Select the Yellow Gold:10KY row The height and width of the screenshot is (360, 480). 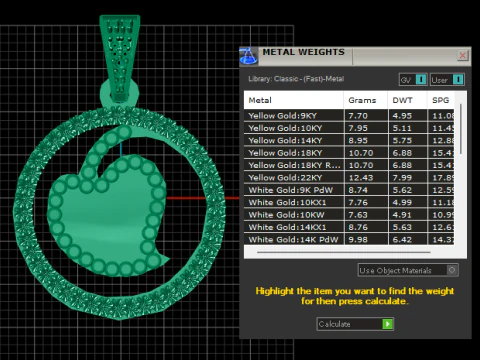click(x=349, y=128)
